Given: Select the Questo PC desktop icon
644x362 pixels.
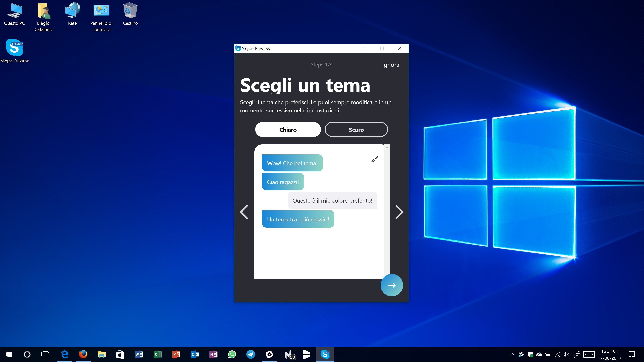Looking at the screenshot, I should click(14, 14).
